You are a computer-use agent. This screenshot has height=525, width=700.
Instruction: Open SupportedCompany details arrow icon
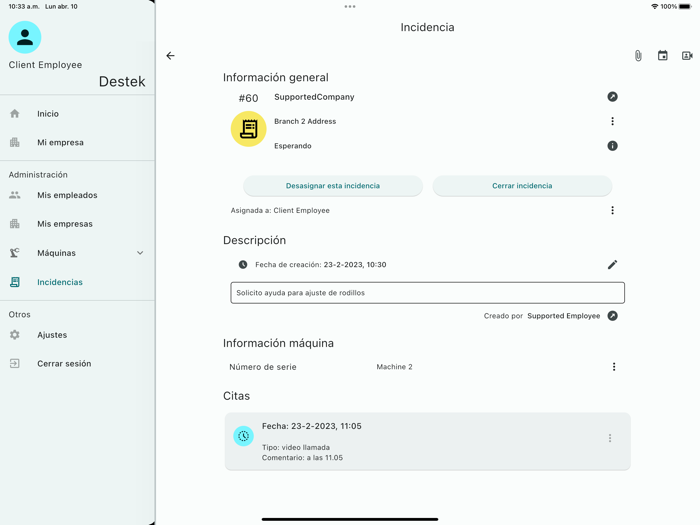click(612, 97)
